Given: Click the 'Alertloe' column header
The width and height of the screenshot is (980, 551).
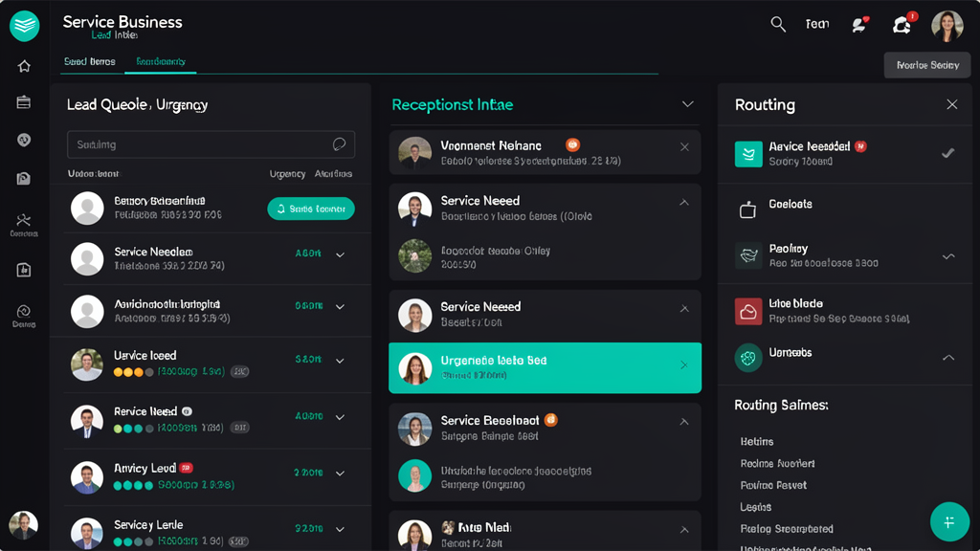Looking at the screenshot, I should click(x=333, y=174).
